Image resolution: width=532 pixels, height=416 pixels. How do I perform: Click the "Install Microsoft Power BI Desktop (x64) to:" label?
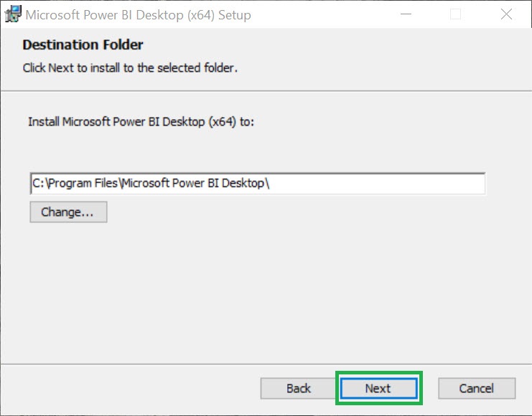(141, 122)
